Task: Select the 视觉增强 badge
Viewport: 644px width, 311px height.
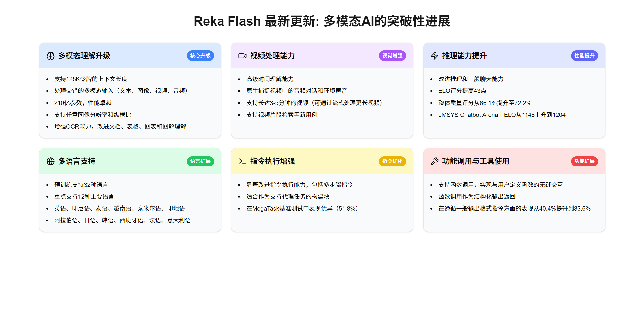Action: point(392,56)
